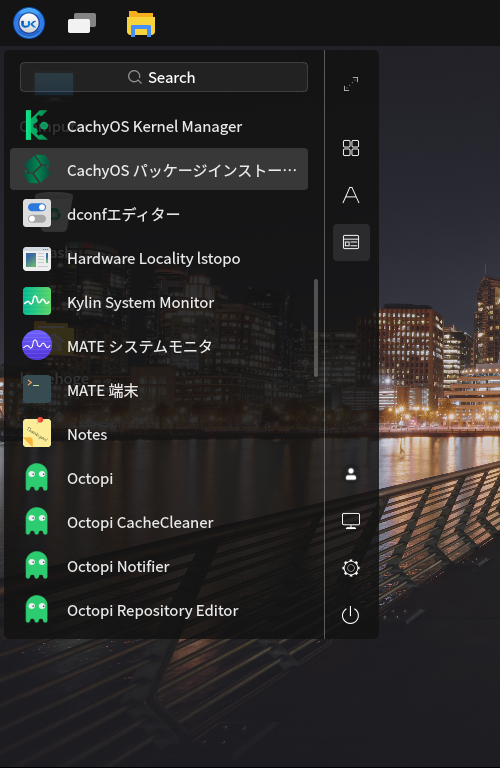Switch to all apps grid view
This screenshot has height=768, width=500.
(x=351, y=147)
